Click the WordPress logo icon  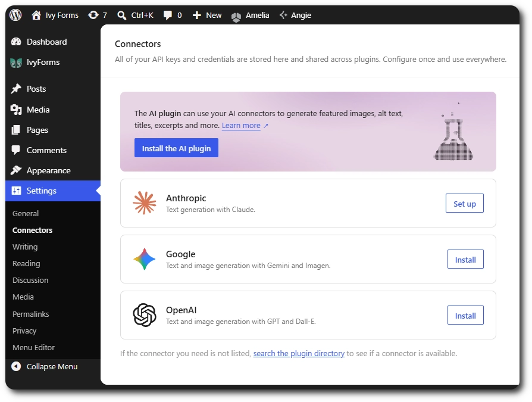15,15
